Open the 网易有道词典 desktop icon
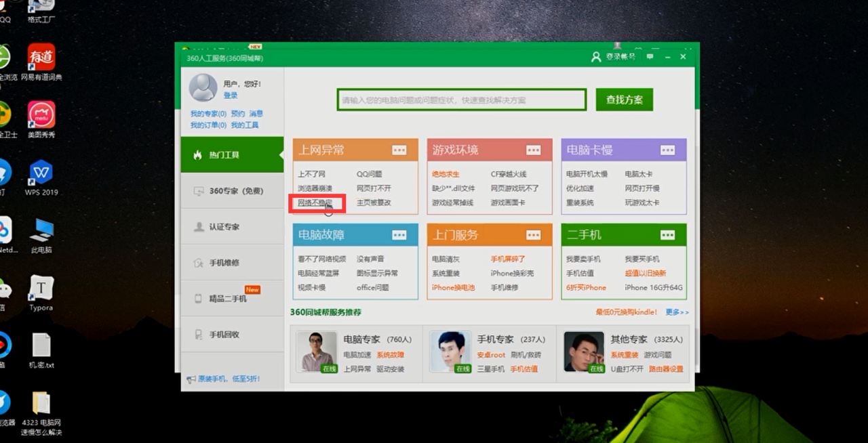868x443 pixels. (x=41, y=63)
